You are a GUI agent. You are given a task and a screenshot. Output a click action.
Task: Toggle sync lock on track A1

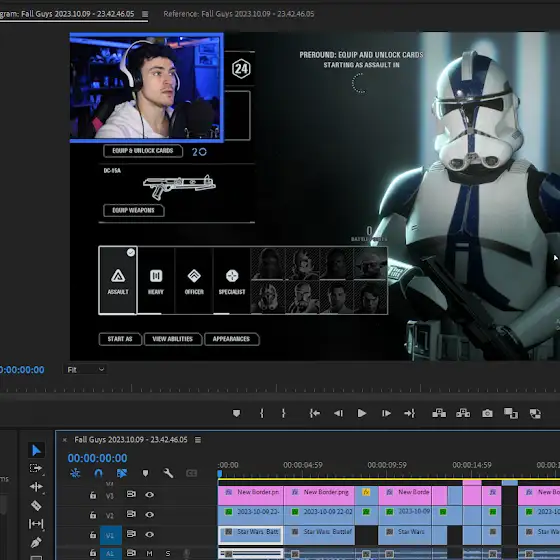coord(131,553)
